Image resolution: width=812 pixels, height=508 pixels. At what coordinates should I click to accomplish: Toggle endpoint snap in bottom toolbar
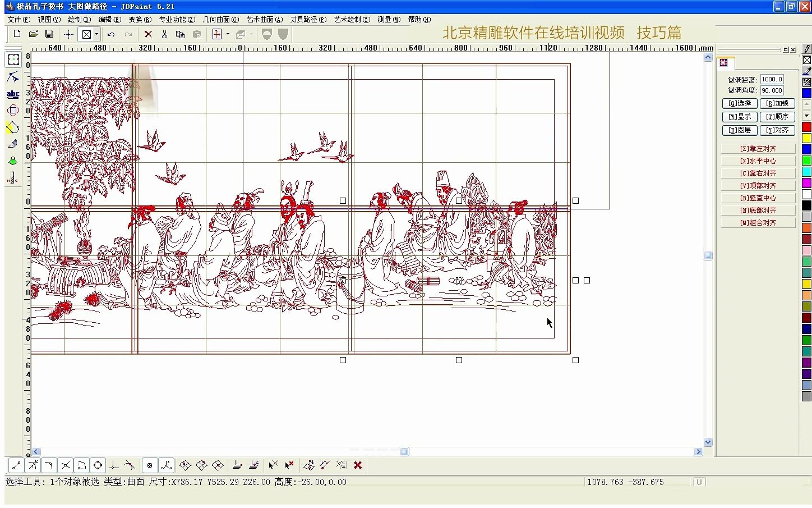click(x=16, y=465)
